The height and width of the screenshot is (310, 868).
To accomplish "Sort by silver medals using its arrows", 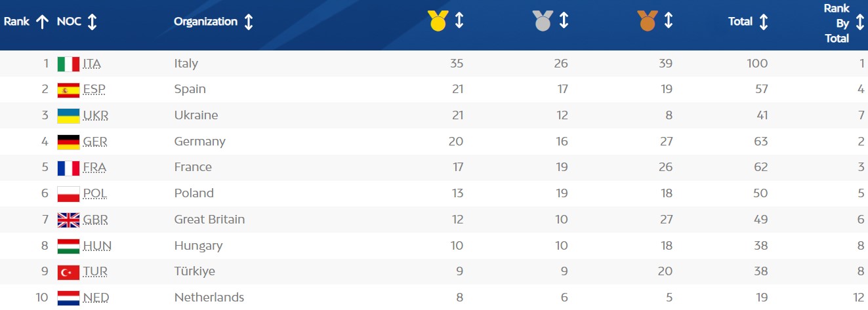I will coord(564,21).
